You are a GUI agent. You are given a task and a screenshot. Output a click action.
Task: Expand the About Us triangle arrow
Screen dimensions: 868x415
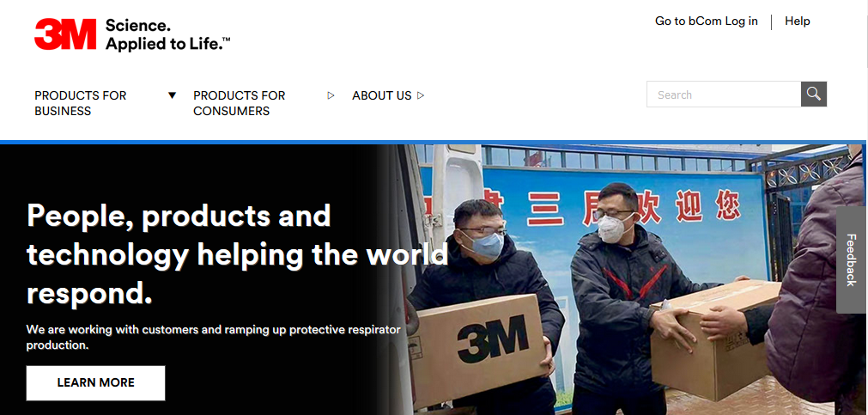click(421, 95)
